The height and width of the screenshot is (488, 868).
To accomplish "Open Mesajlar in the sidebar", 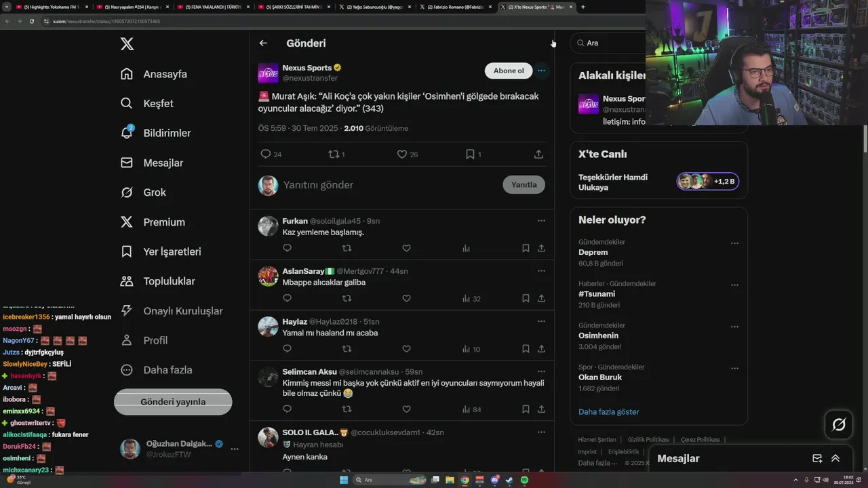I will (x=151, y=163).
